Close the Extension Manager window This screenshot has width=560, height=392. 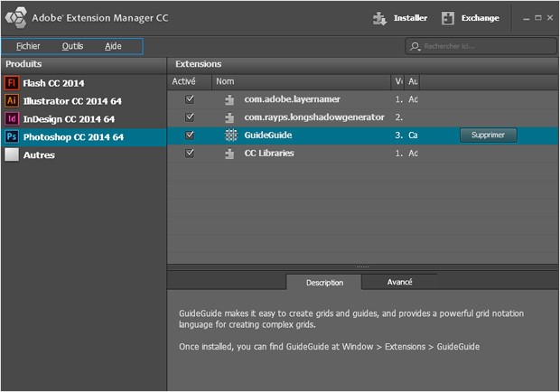click(x=550, y=17)
